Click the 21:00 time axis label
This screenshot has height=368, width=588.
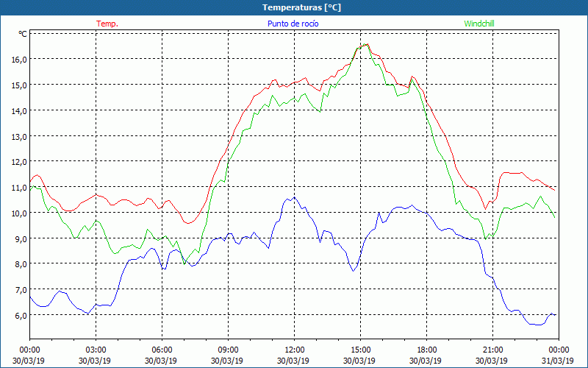(492, 350)
